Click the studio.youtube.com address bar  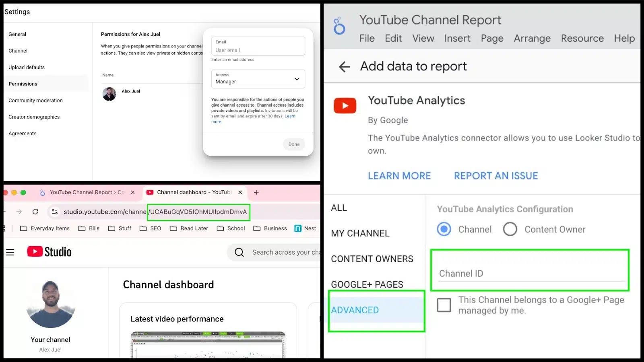pos(184,212)
